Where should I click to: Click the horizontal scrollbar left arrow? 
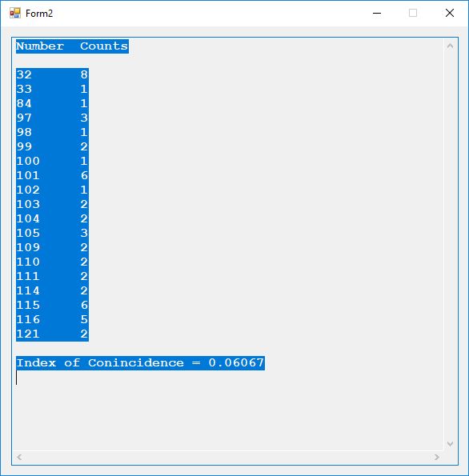point(19,457)
